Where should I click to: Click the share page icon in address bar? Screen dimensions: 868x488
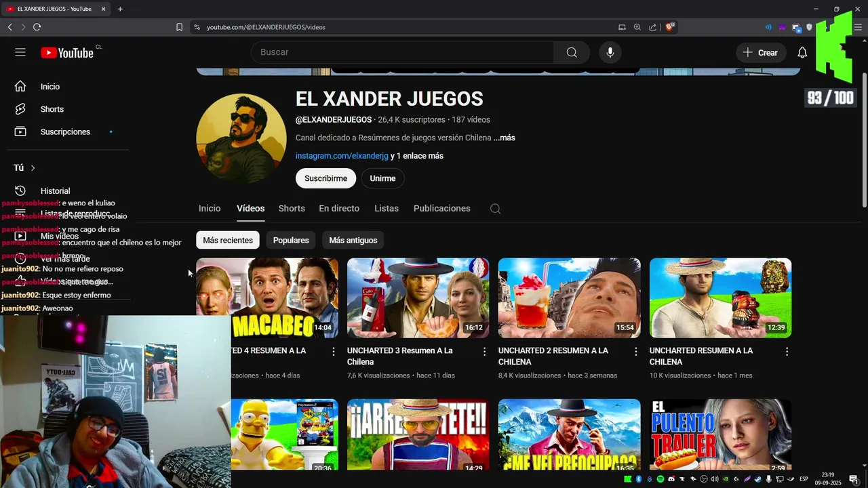pyautogui.click(x=652, y=27)
